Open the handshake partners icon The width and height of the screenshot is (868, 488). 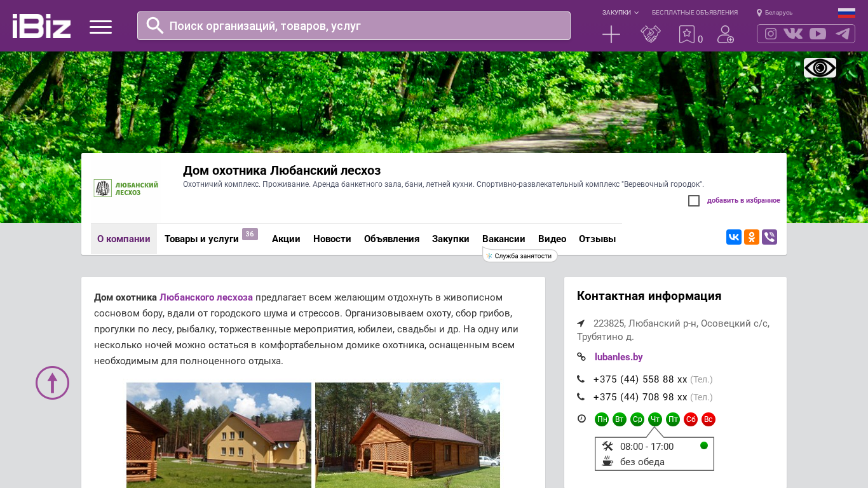(651, 34)
